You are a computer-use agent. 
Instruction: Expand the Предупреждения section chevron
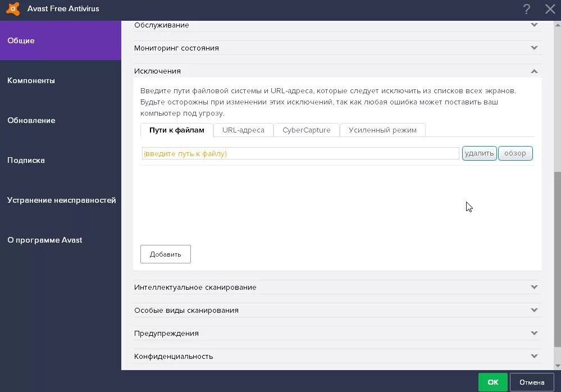534,334
